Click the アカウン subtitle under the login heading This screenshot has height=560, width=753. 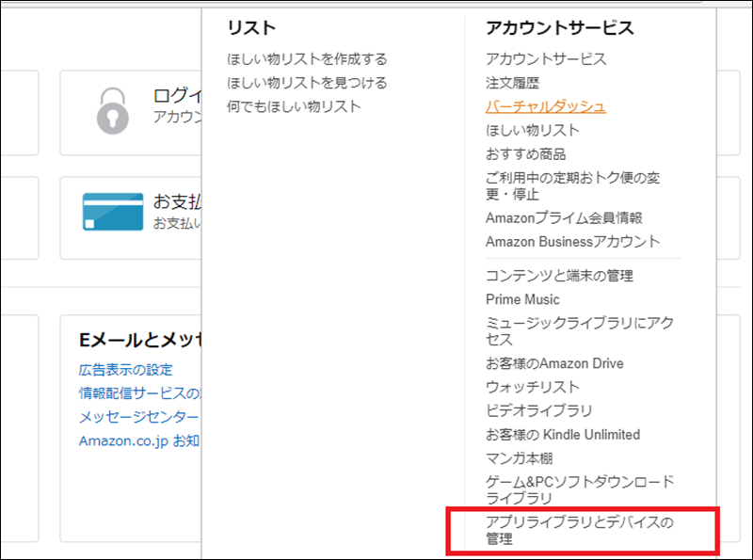tap(177, 117)
